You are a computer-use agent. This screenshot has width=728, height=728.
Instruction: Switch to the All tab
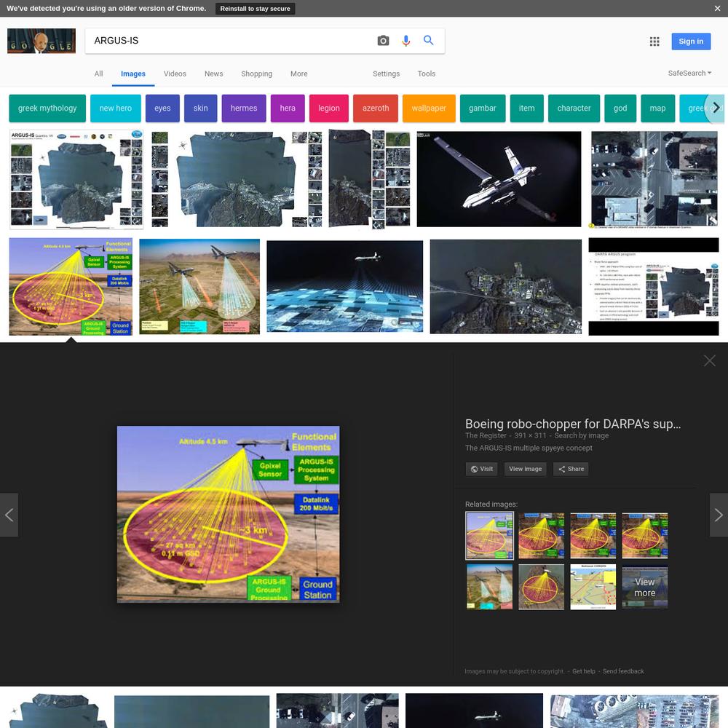click(x=98, y=74)
